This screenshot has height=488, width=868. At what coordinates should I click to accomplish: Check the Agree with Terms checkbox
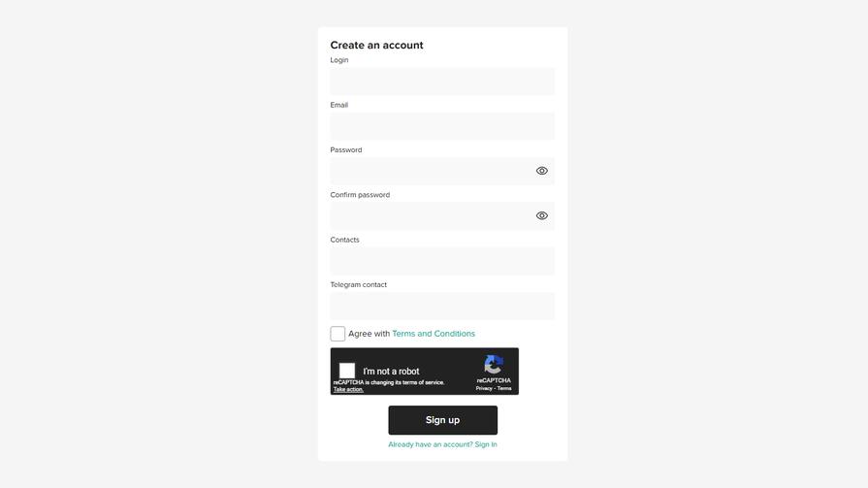[338, 334]
